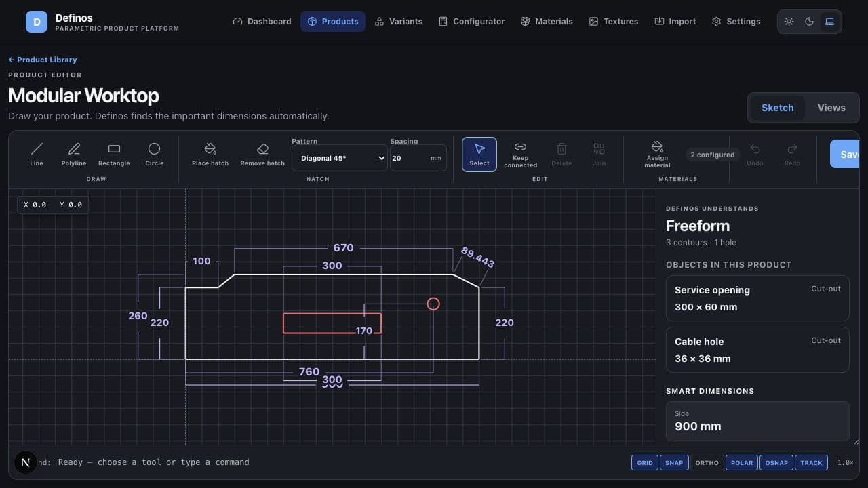Toggle TRACK mode

[x=811, y=462]
